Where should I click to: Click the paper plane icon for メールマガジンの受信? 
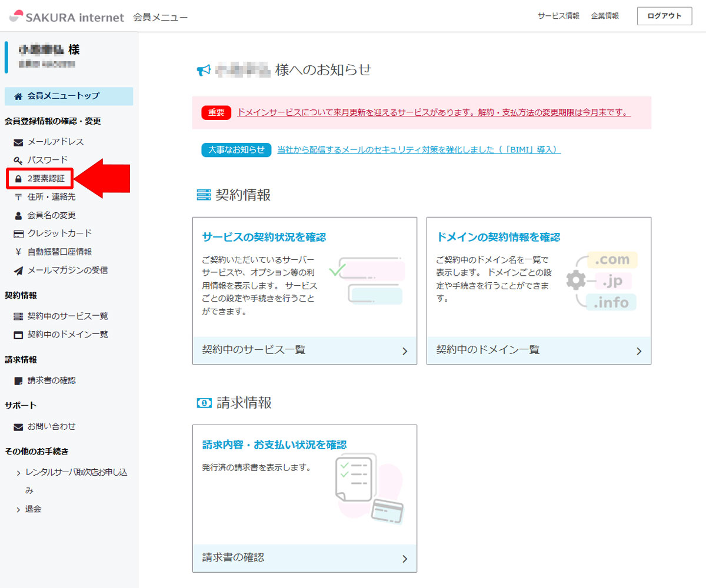pos(18,270)
